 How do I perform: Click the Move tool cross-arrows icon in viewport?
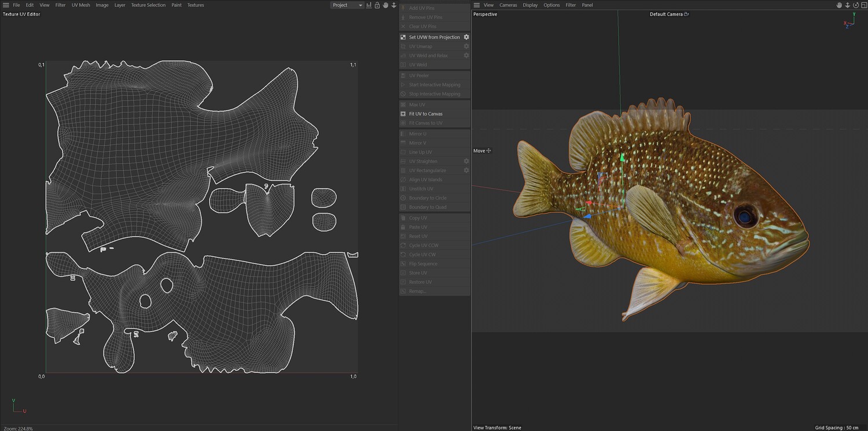(489, 151)
